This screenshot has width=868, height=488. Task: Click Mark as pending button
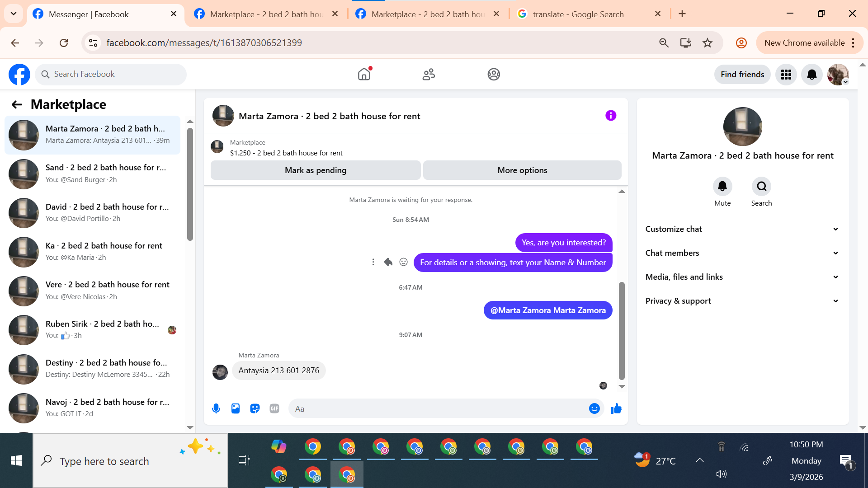pyautogui.click(x=316, y=170)
